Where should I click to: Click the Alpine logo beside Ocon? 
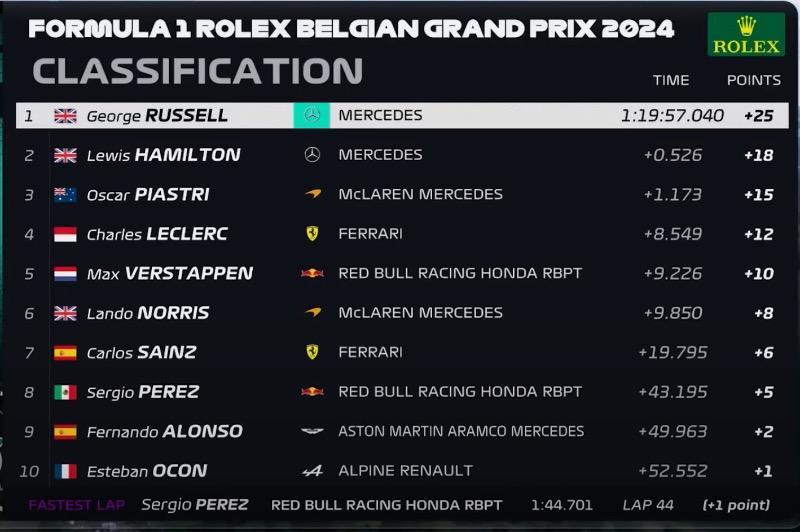click(312, 471)
